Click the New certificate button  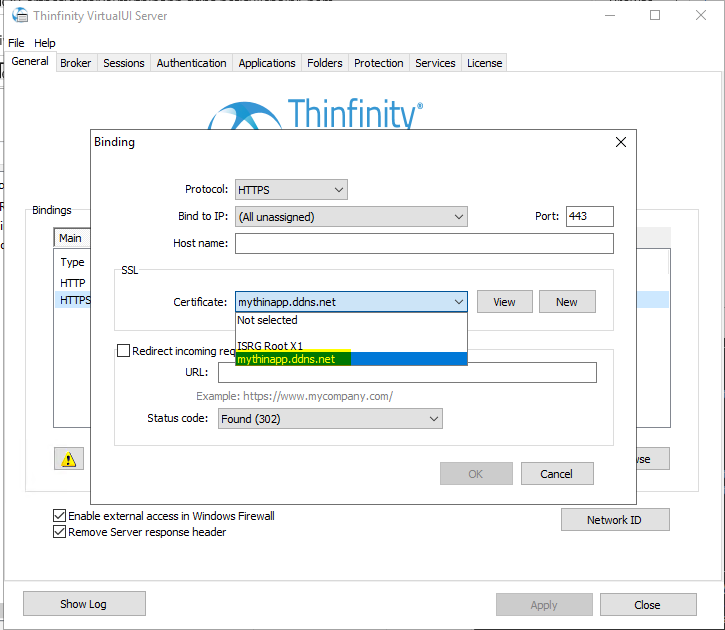567,302
